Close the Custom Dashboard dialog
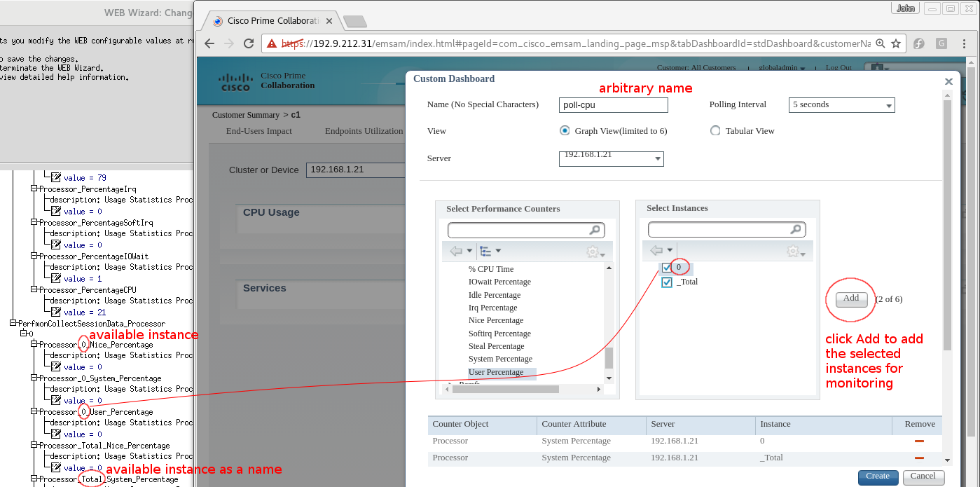The image size is (980, 487). click(x=949, y=82)
